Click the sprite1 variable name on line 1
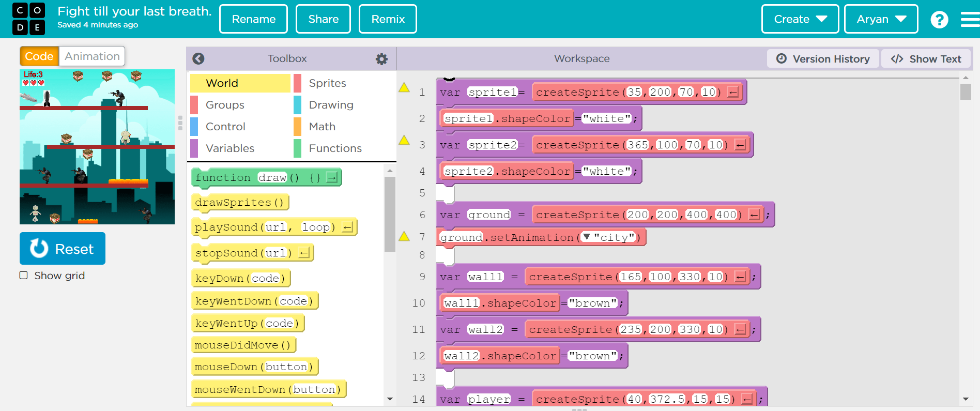 493,92
